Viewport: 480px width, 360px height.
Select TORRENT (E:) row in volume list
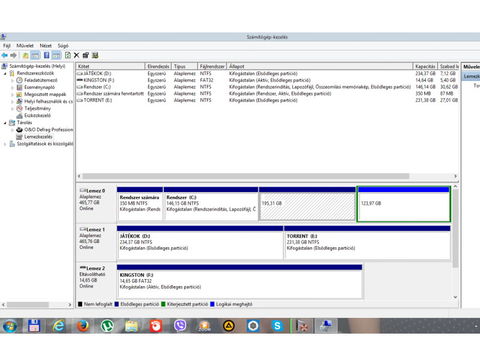pyautogui.click(x=268, y=100)
